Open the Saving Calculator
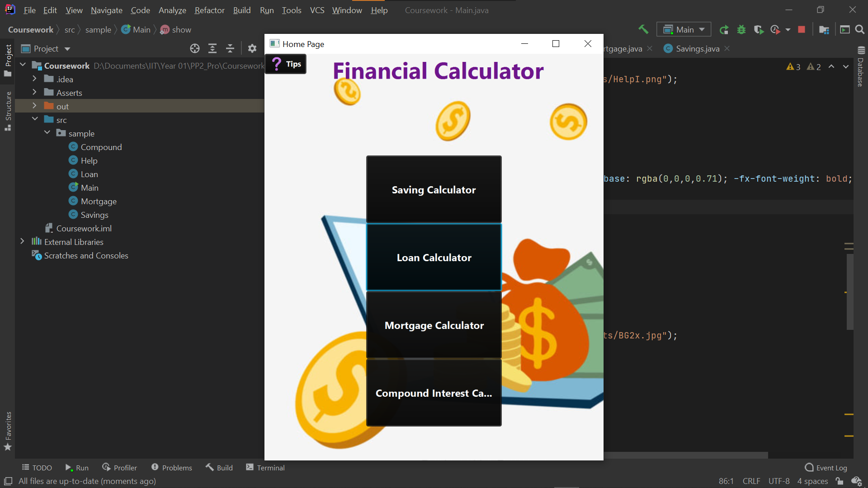868x488 pixels. click(x=434, y=190)
